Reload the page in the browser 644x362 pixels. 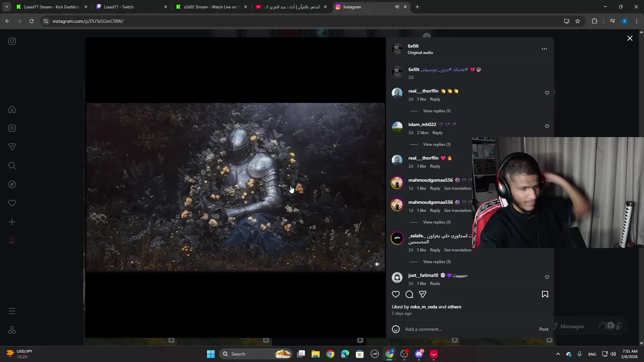(31, 21)
